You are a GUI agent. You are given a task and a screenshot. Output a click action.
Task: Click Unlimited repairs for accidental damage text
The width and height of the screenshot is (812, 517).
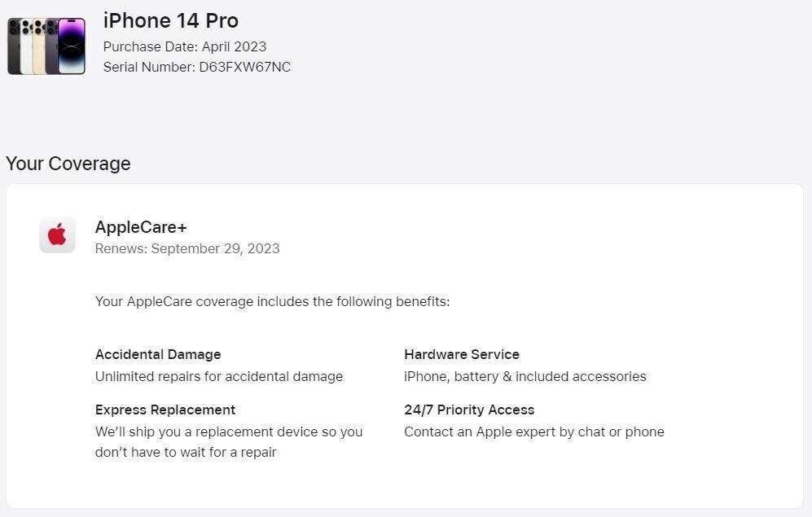point(219,376)
